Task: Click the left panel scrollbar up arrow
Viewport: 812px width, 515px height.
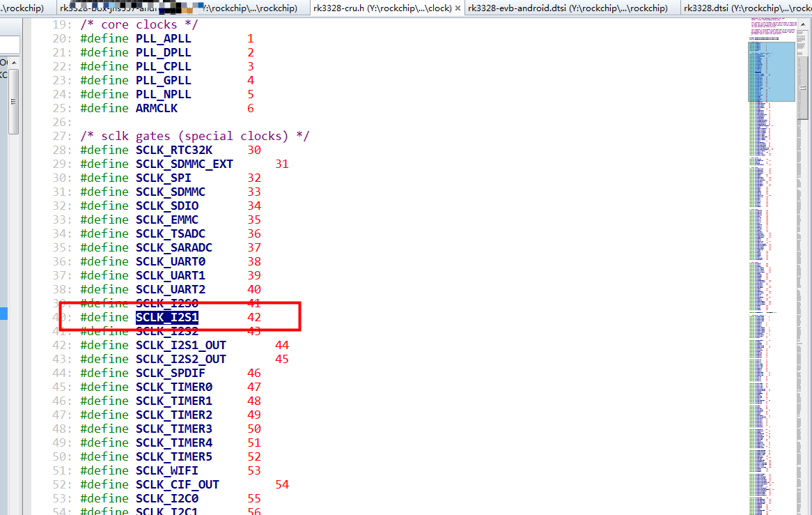Action: 13,63
